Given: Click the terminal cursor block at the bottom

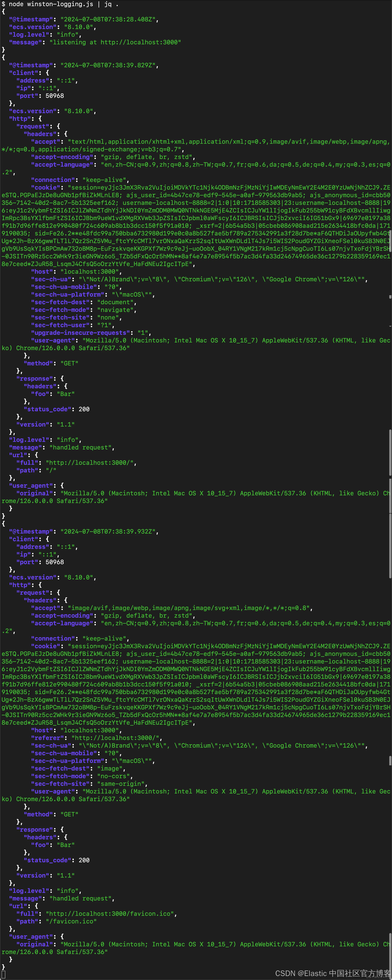Looking at the screenshot, I should pyautogui.click(x=3, y=975).
